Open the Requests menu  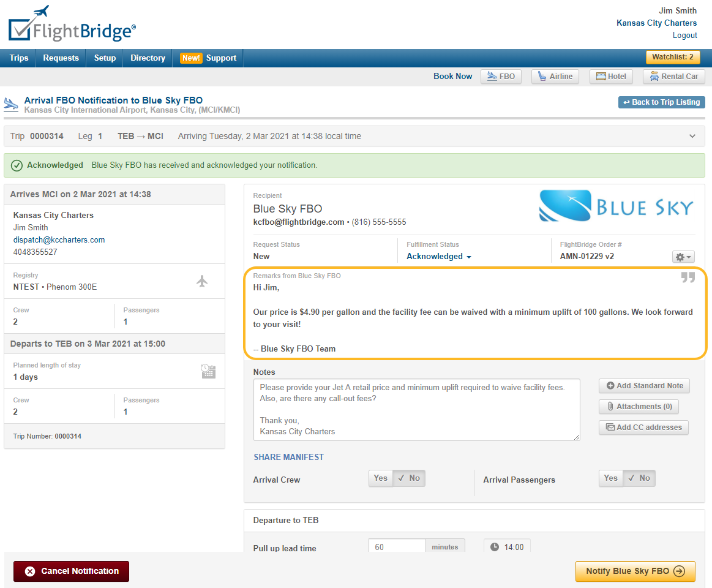(x=61, y=58)
